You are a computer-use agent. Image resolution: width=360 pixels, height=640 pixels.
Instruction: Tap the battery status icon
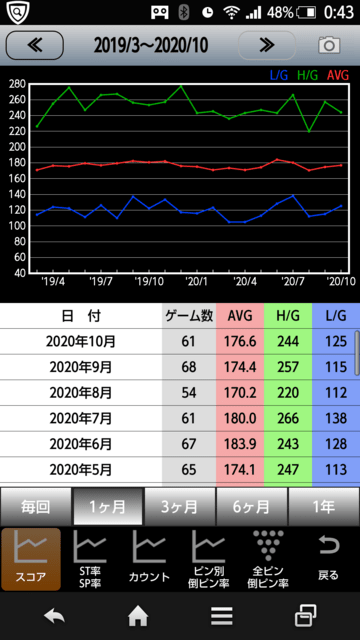[307, 13]
